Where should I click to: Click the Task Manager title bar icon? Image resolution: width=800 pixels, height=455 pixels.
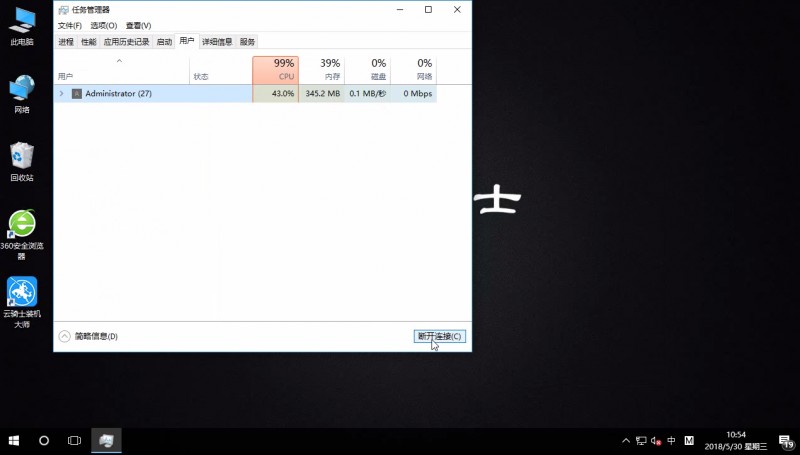64,10
